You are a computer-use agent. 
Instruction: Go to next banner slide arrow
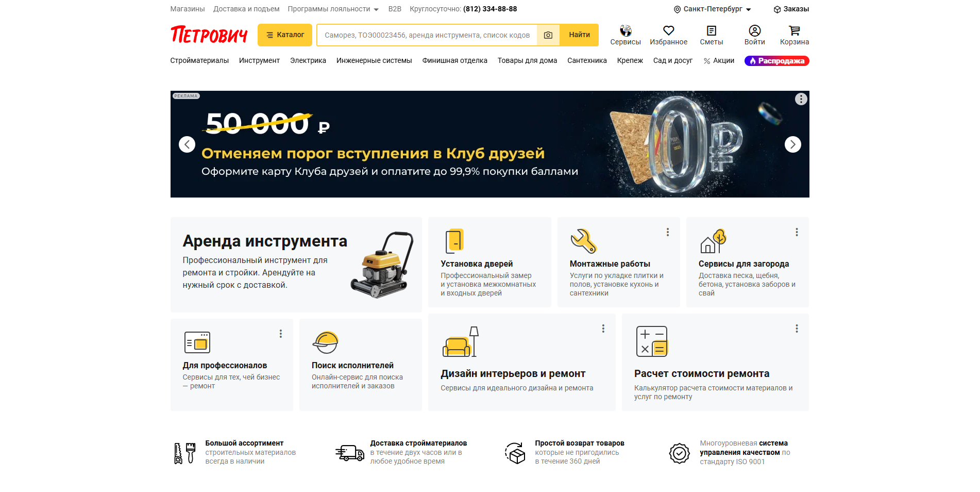(x=792, y=144)
